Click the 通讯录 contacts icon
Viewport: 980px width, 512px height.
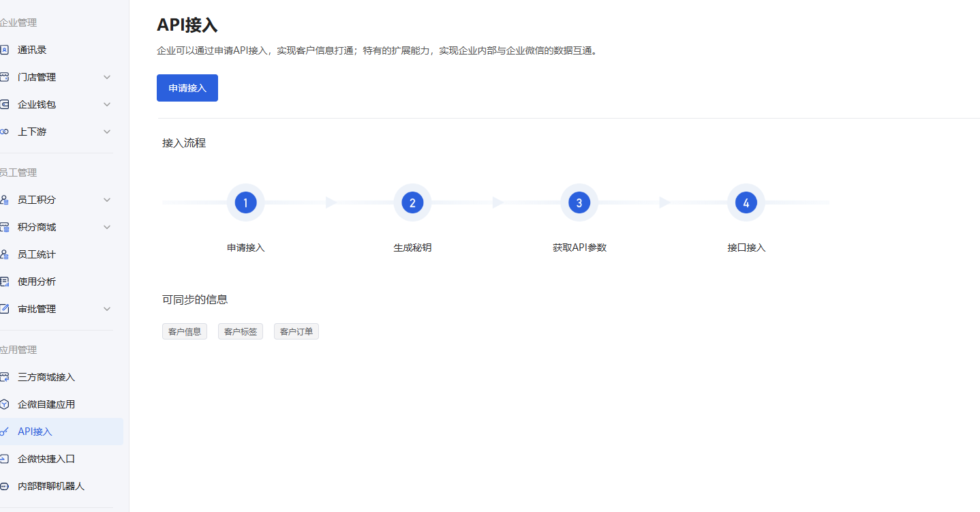4,50
